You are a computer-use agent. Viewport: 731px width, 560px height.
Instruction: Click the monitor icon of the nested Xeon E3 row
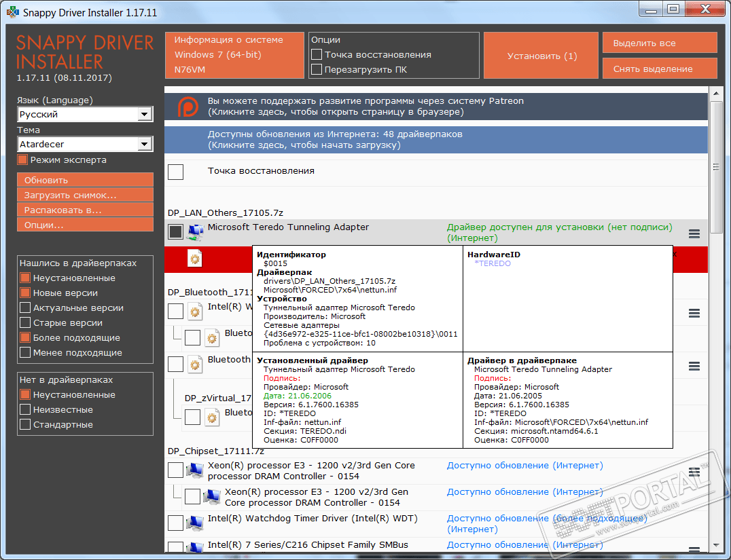212,497
